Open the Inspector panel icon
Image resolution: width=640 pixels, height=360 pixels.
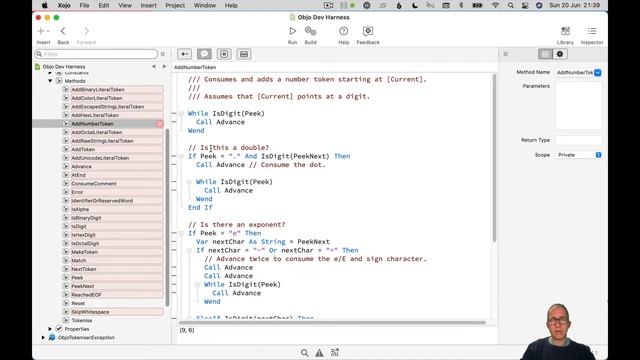592,31
